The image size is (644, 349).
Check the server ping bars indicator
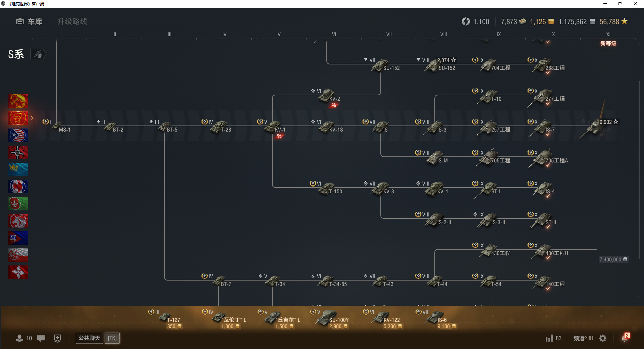tap(549, 338)
